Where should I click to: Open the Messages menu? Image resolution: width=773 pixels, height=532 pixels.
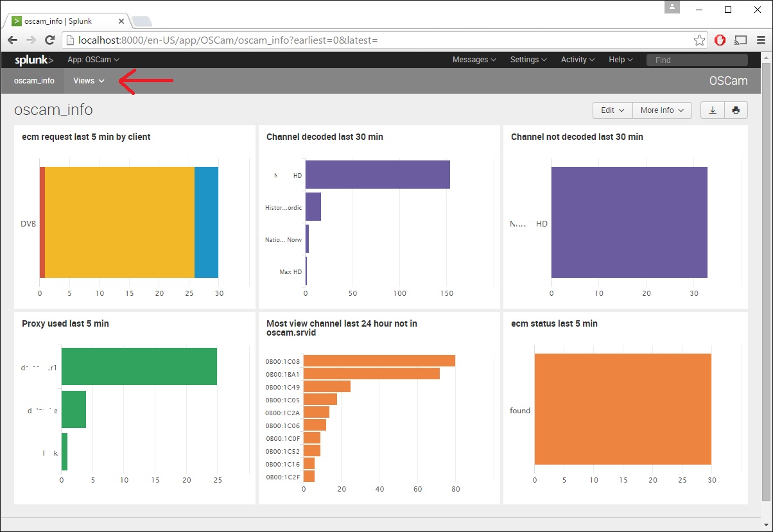click(x=474, y=60)
